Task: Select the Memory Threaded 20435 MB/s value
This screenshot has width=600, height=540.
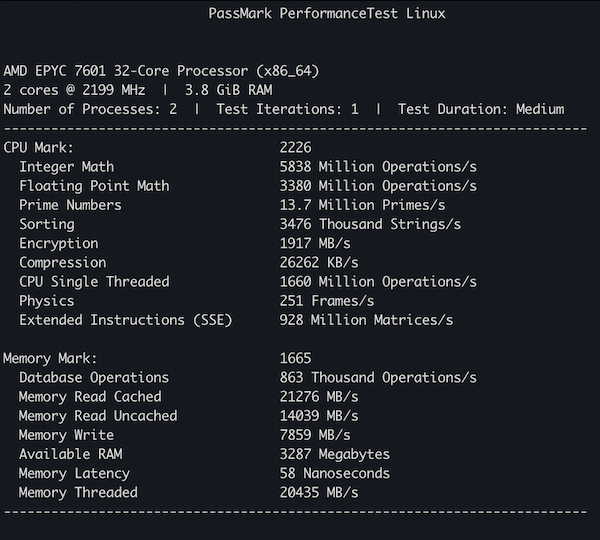Action: pos(319,493)
